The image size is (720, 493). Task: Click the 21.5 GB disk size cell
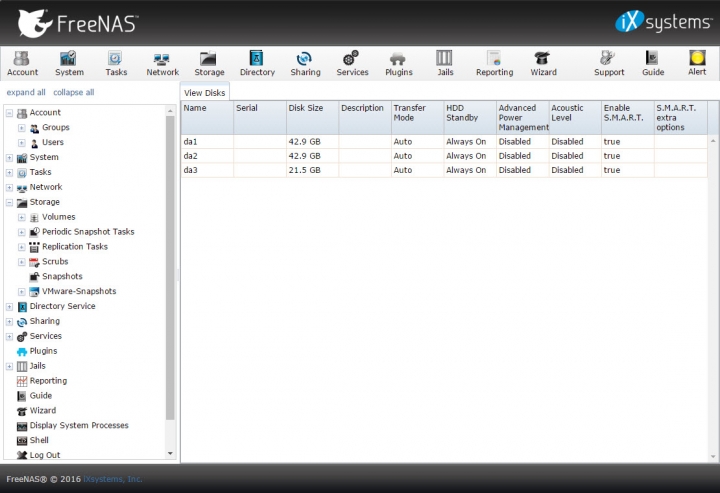pyautogui.click(x=312, y=170)
